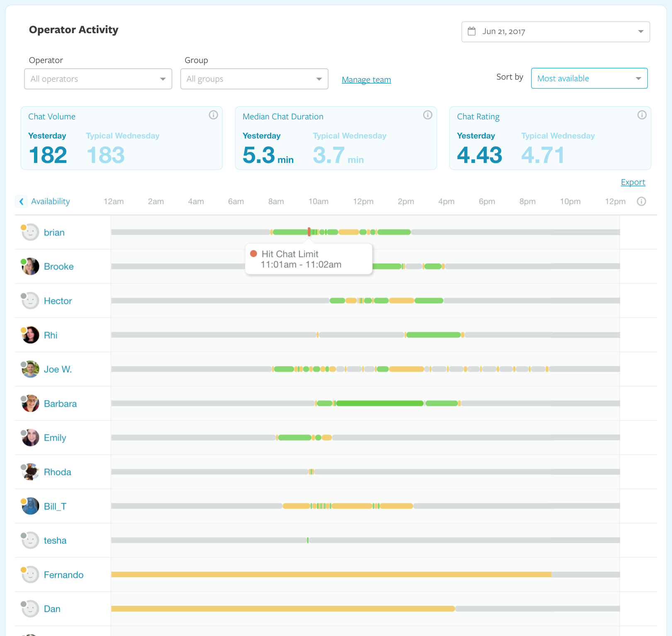
Task: Click Barbara's profile avatar
Action: coord(30,404)
